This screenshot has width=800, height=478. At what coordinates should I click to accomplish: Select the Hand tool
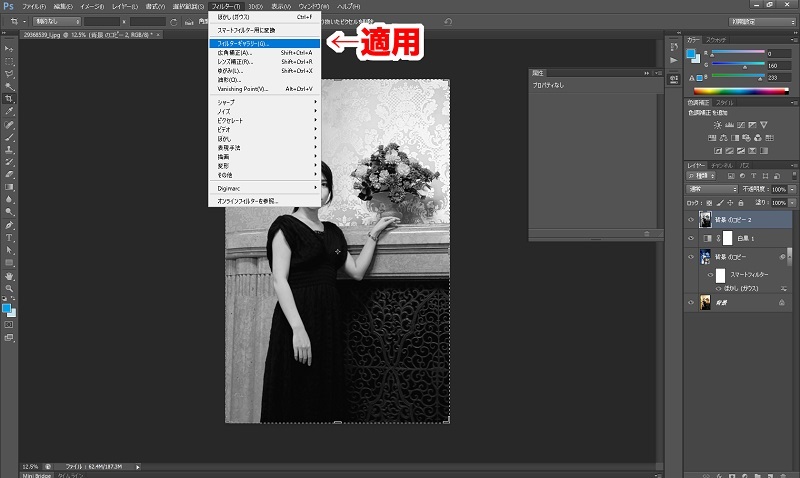[x=9, y=276]
